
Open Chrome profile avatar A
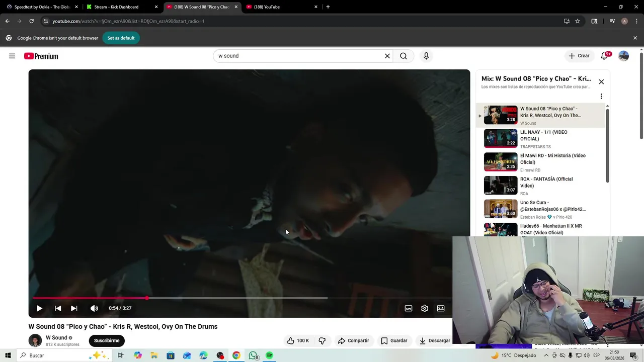click(x=624, y=21)
